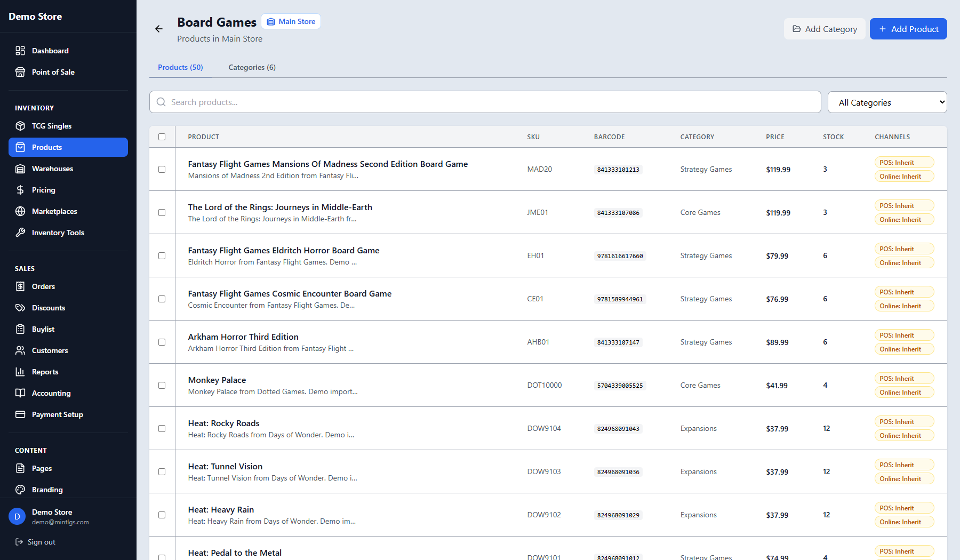Click the Add Category button
960x560 pixels.
pyautogui.click(x=825, y=29)
